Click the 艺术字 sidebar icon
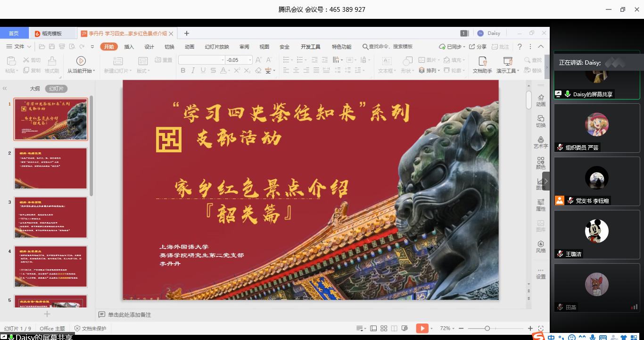Image resolution: width=644 pixels, height=340 pixels. (540, 142)
